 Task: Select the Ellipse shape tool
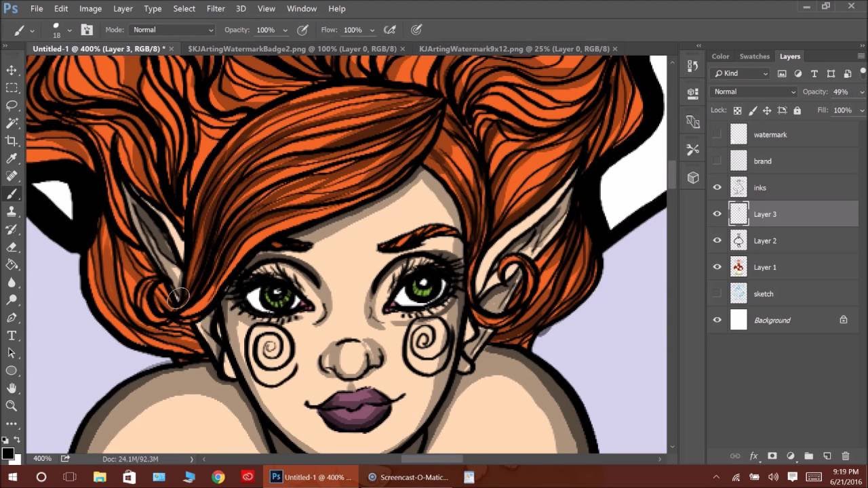click(x=12, y=370)
